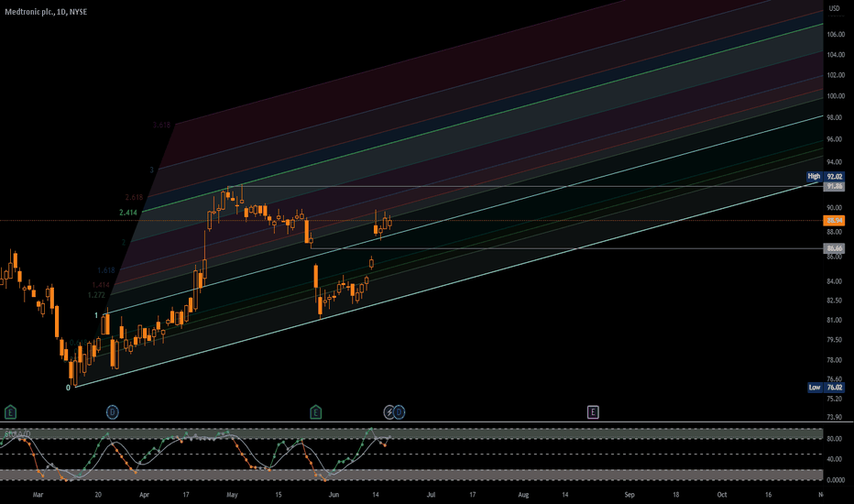Click the Apr date axis label

(x=145, y=495)
